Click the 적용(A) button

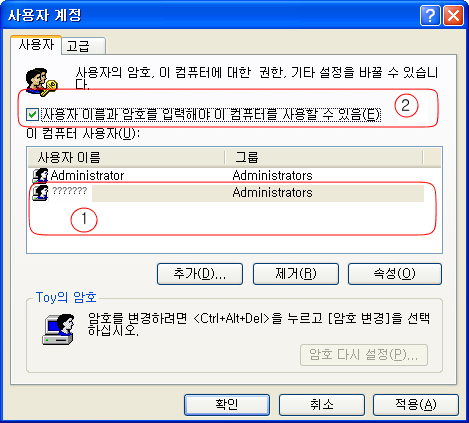[x=416, y=405]
